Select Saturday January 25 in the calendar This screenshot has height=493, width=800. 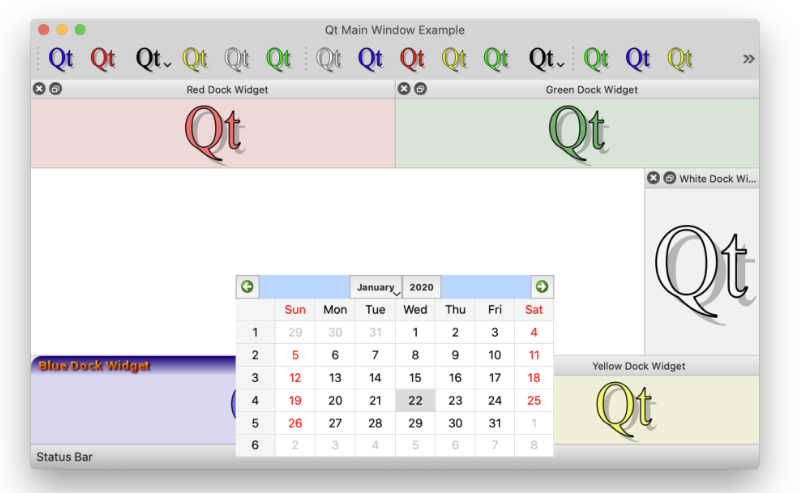tap(534, 401)
